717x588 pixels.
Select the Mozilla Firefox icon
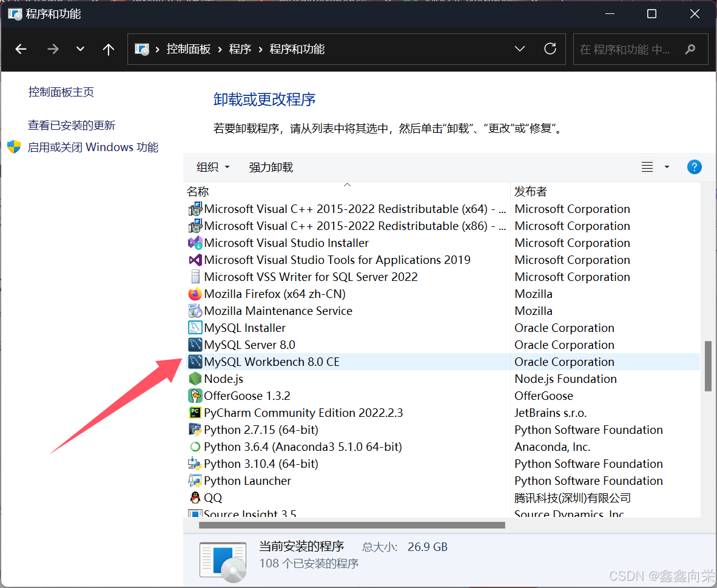click(195, 294)
